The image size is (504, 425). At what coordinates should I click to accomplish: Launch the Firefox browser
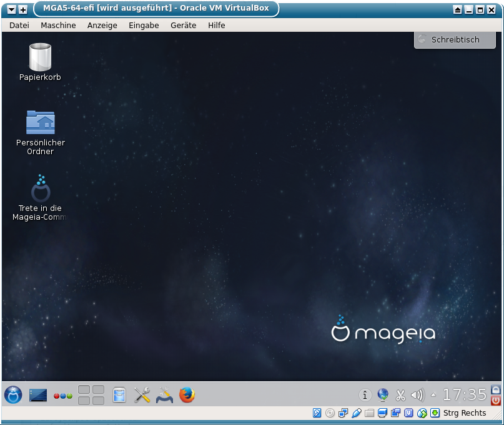187,395
